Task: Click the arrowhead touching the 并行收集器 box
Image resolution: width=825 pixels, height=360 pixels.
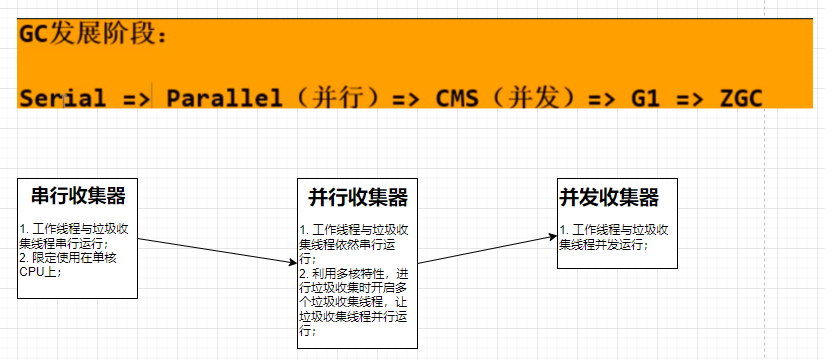Action: pos(293,262)
